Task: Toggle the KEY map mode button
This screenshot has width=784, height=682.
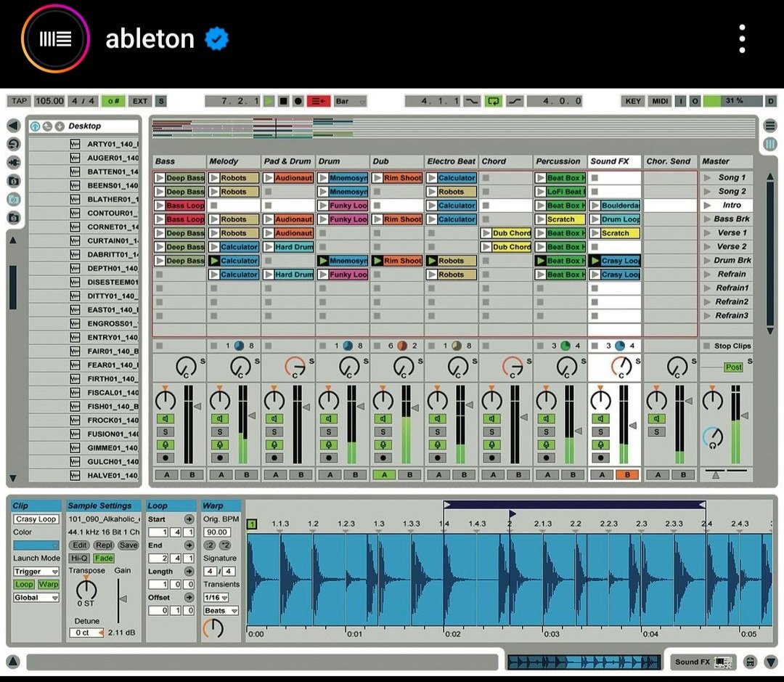Action: point(633,101)
